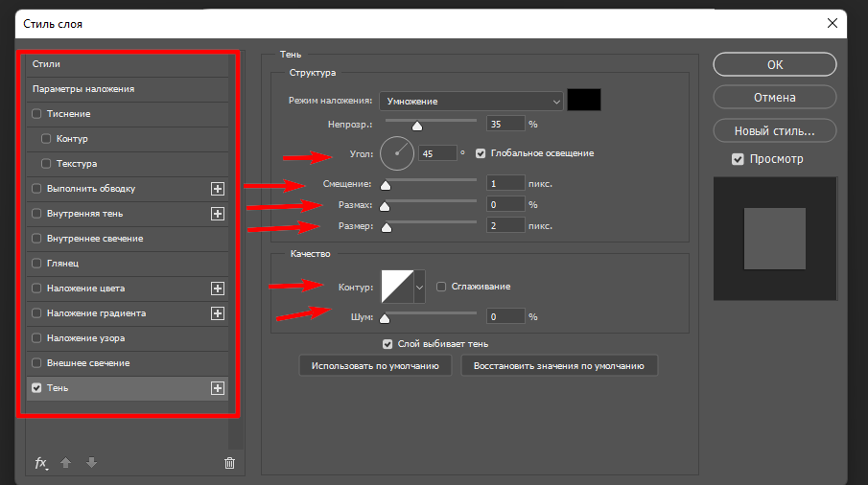Enable the Контур sub-effect checkbox under Тиснение
The height and width of the screenshot is (485, 868).
46,138
